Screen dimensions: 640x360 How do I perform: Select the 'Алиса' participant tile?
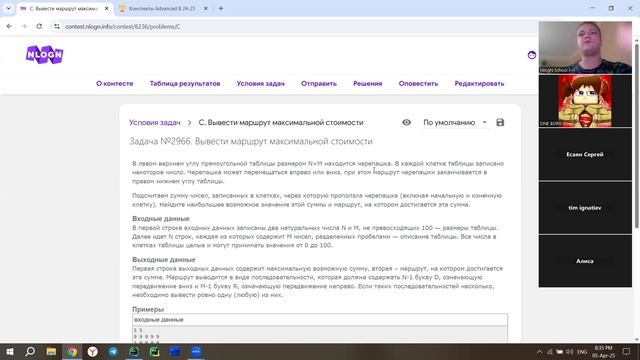[x=585, y=261]
